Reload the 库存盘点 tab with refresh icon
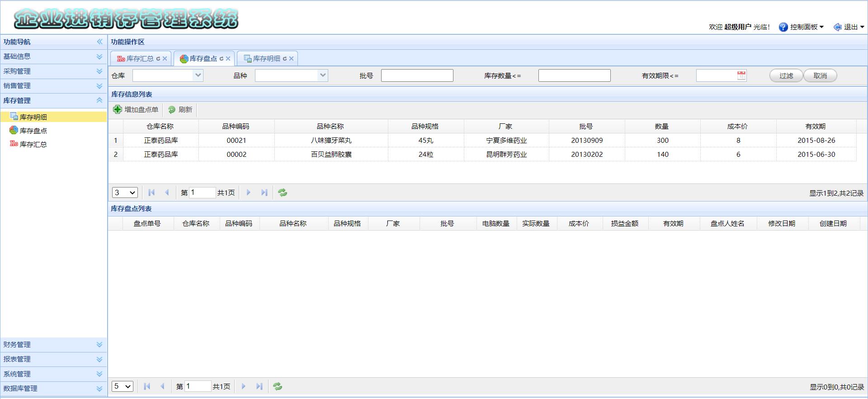The height and width of the screenshot is (399, 868). tap(222, 59)
